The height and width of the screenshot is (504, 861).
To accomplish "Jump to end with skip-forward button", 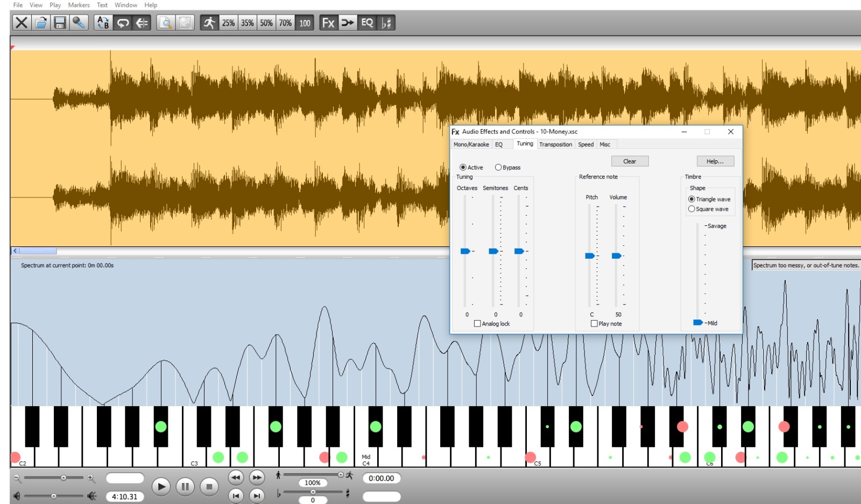I will point(257,496).
